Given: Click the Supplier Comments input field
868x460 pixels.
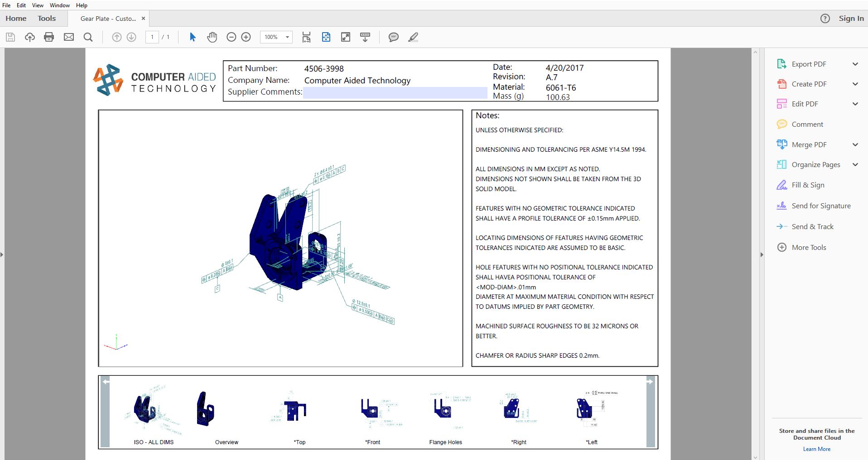Looking at the screenshot, I should [x=395, y=92].
